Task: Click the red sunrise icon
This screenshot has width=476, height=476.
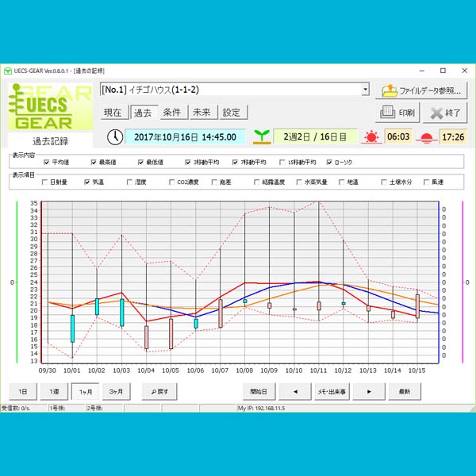Action: click(x=370, y=136)
